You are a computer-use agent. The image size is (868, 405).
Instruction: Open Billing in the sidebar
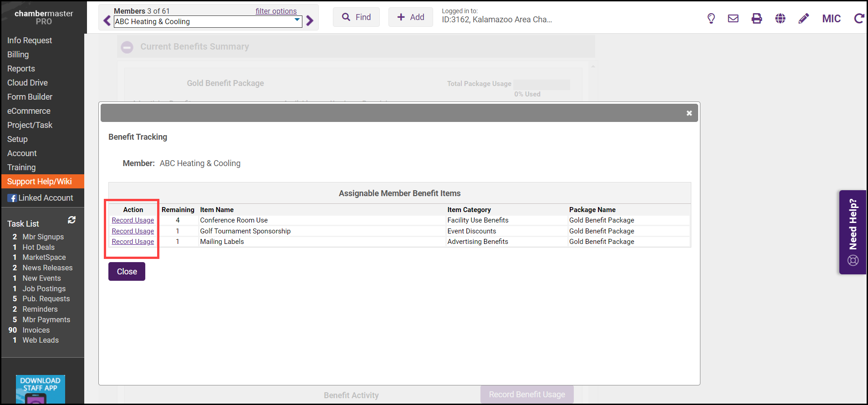(x=18, y=55)
